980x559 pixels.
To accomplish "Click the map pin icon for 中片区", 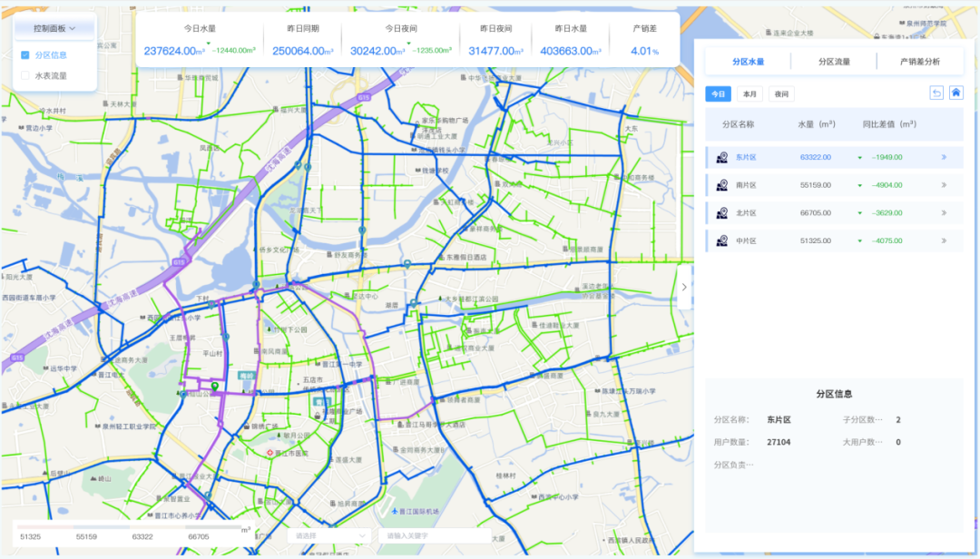I will [722, 241].
